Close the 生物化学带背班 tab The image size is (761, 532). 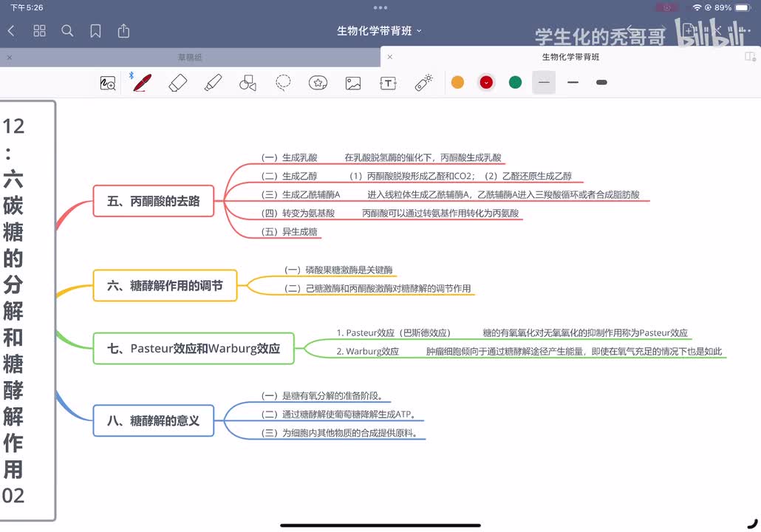pos(389,57)
